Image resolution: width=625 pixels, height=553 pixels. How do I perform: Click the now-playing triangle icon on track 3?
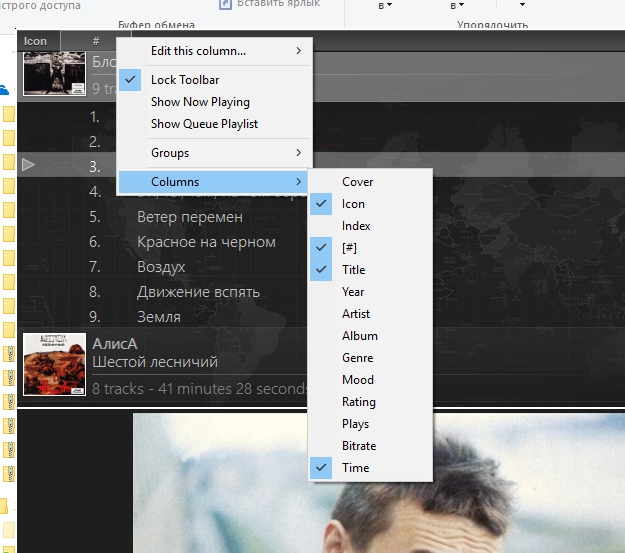tap(28, 165)
